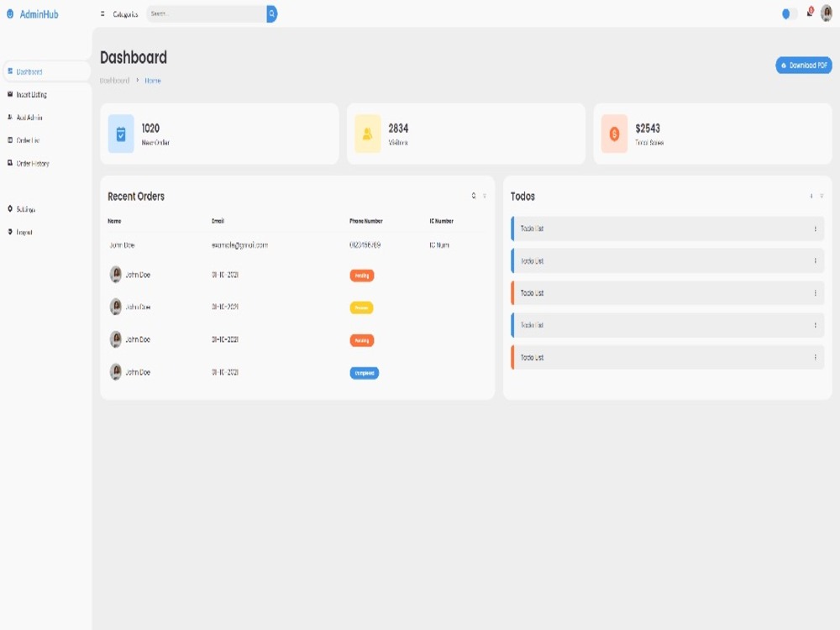
Task: Click the Phone Number column header
Action: pos(366,221)
